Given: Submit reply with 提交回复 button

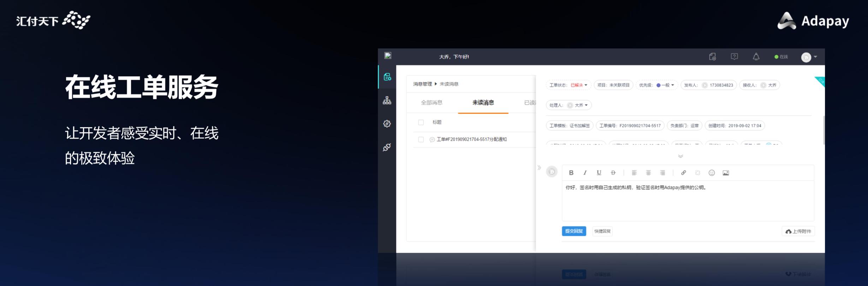Looking at the screenshot, I should (x=574, y=231).
